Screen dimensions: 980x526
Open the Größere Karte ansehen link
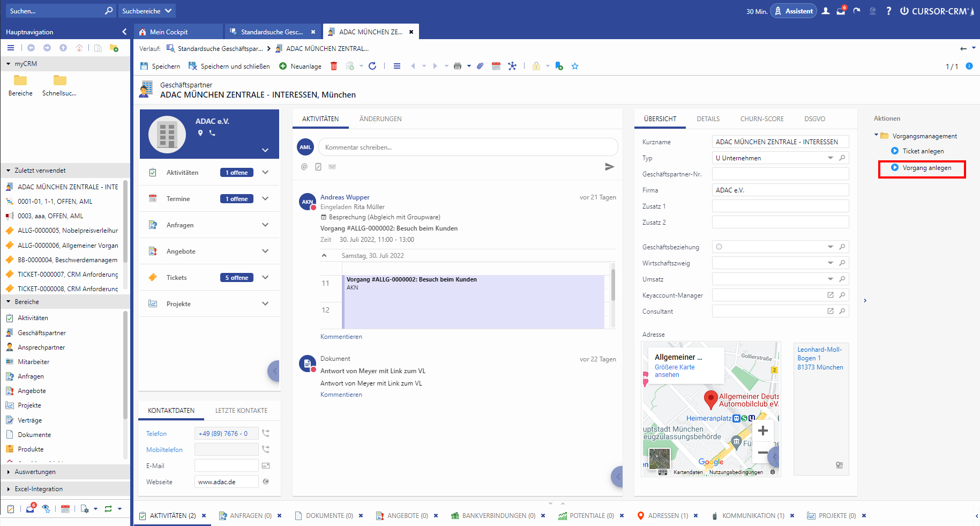pos(674,371)
